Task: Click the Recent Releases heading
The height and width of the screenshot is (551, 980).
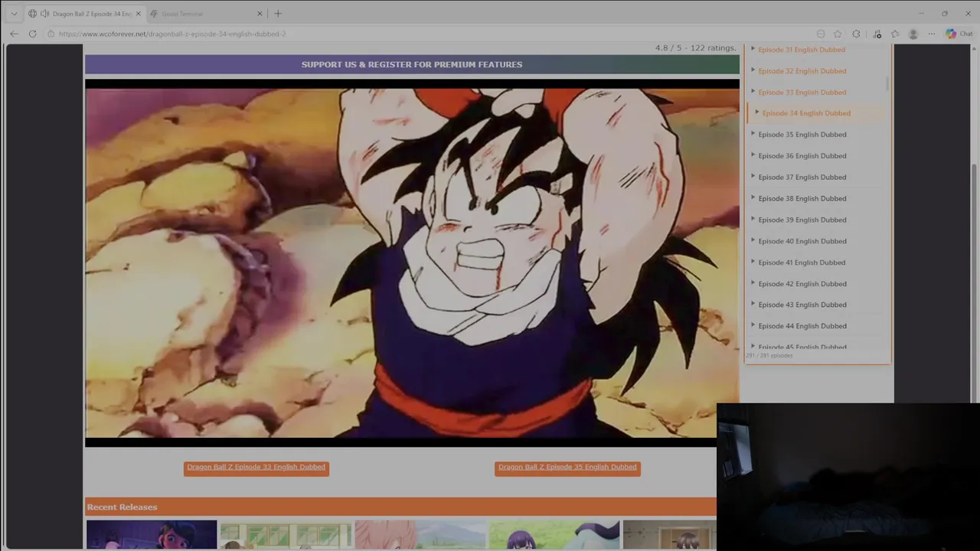Action: click(x=122, y=507)
